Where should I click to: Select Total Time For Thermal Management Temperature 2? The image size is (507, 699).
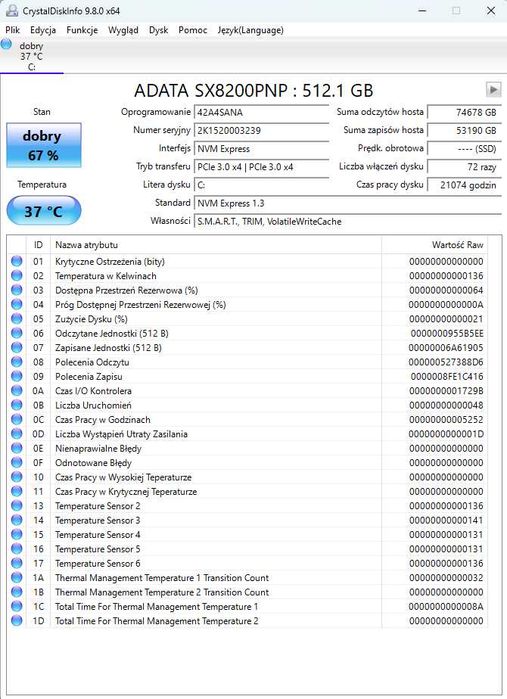[x=248, y=621]
